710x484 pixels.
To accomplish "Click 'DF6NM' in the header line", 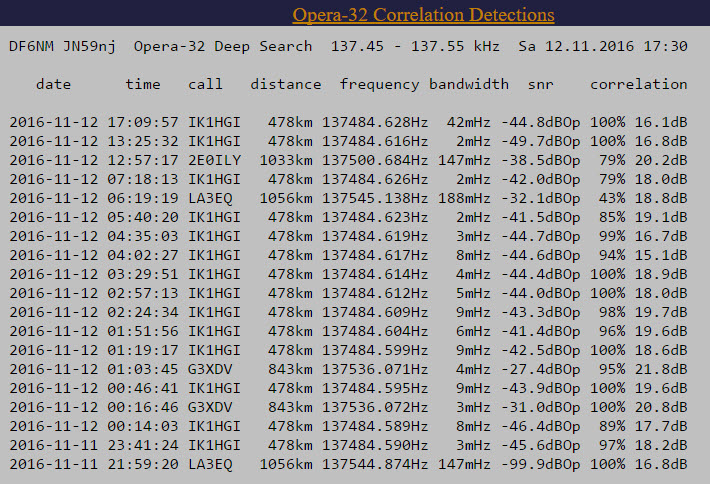I will pos(31,46).
